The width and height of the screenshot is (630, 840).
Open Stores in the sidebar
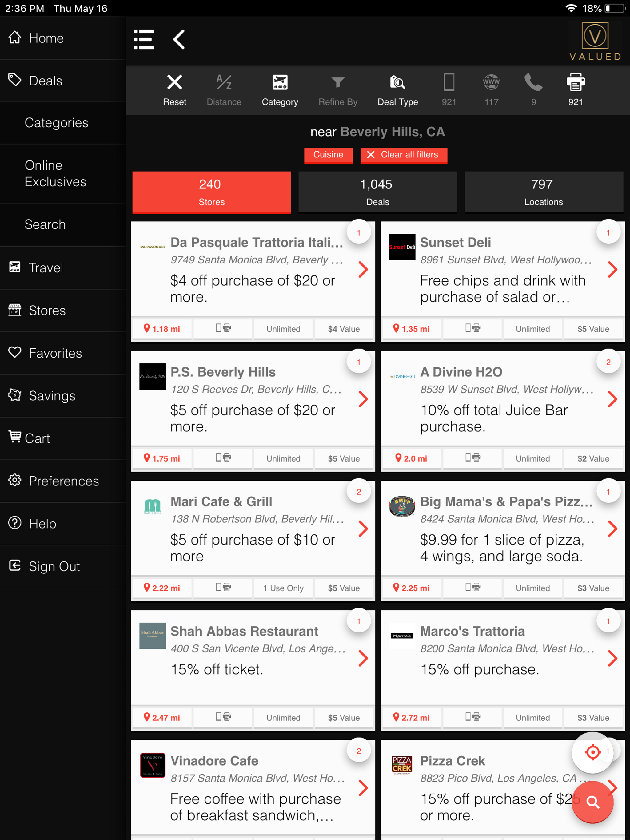[63, 310]
